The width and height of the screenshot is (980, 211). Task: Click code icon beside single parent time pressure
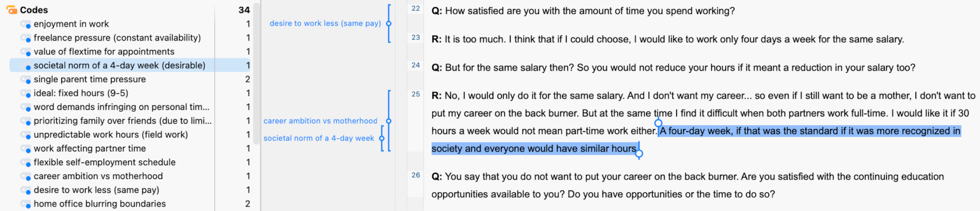pos(26,79)
